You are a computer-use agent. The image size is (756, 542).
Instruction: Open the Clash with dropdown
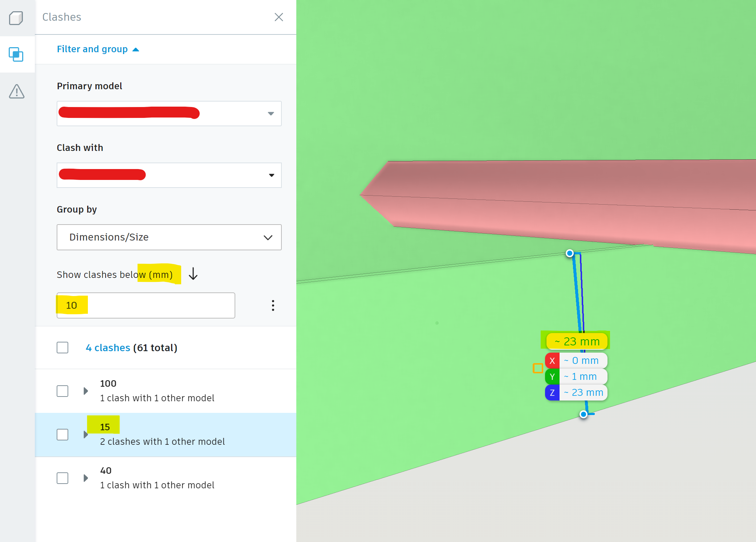pos(272,175)
